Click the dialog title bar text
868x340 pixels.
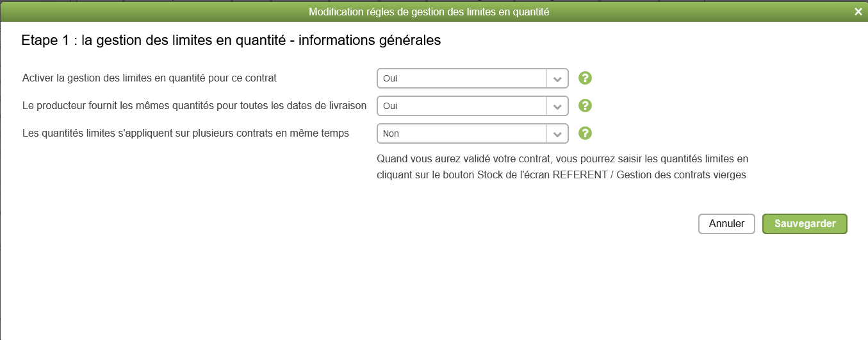pyautogui.click(x=429, y=12)
